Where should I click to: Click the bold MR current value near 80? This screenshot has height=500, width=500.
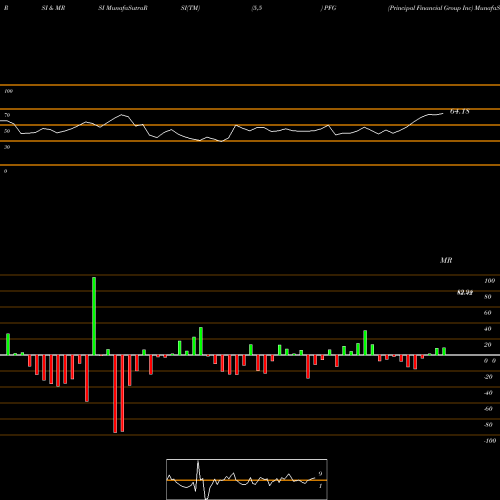click(465, 293)
